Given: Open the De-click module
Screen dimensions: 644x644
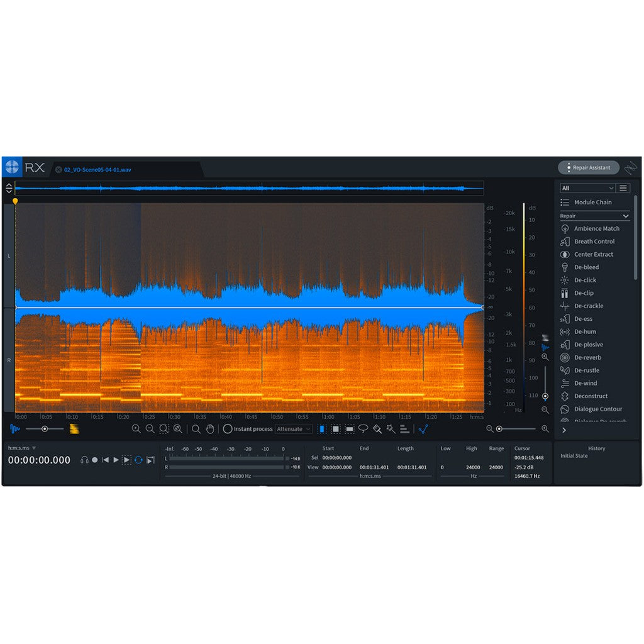Looking at the screenshot, I should click(586, 280).
